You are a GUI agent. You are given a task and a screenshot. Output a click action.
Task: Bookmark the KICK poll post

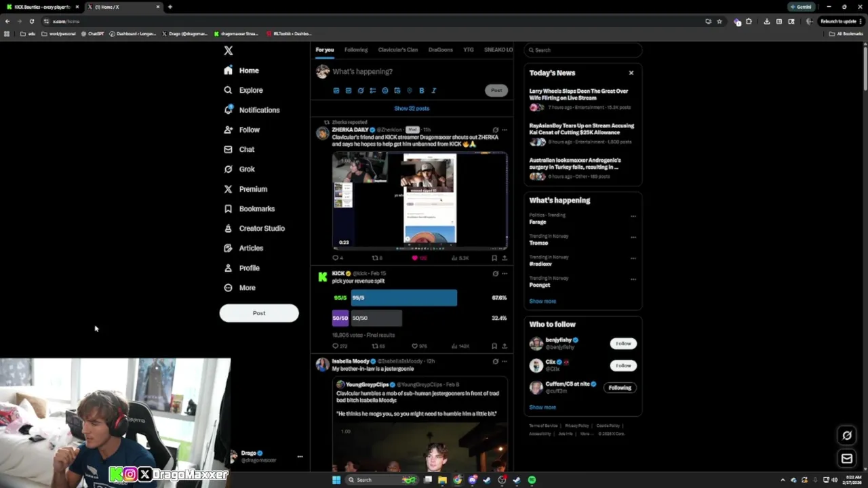(x=494, y=346)
